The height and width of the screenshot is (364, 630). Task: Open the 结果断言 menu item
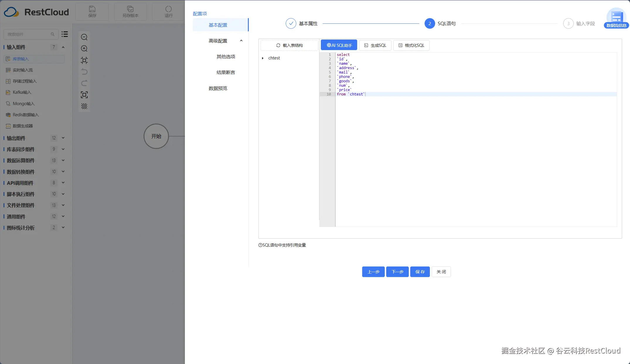tap(225, 72)
